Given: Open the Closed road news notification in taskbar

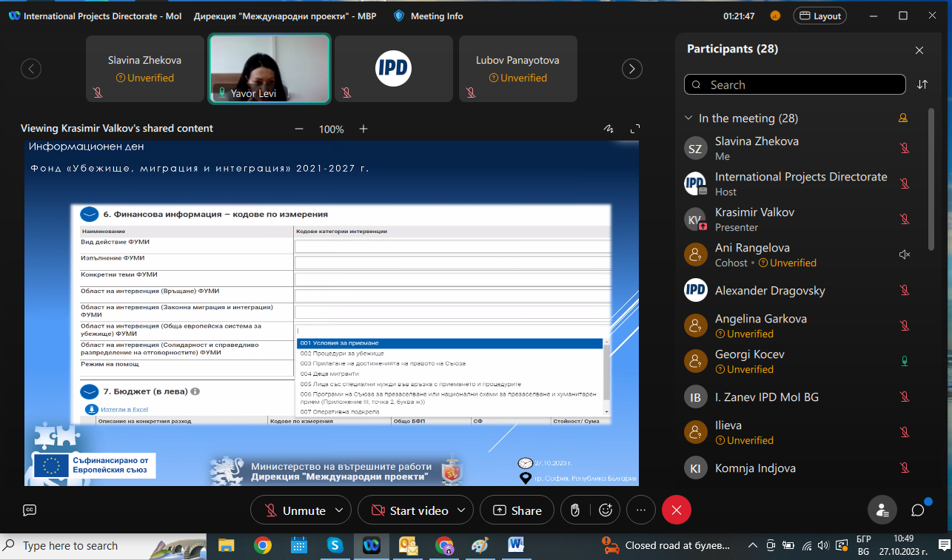Looking at the screenshot, I should coord(667,545).
